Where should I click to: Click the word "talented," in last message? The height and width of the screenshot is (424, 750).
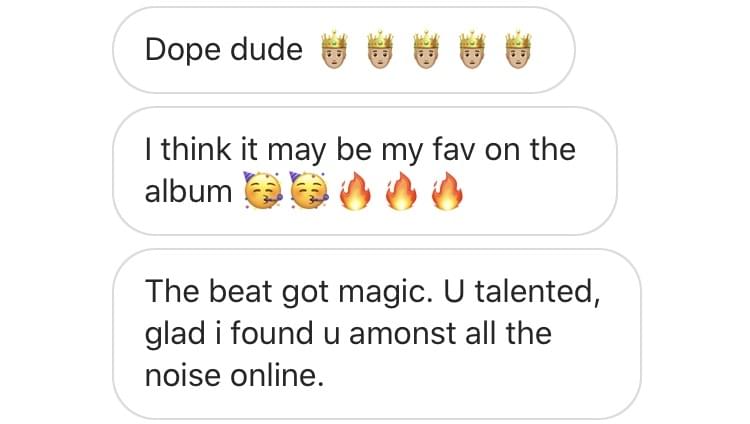(537, 291)
